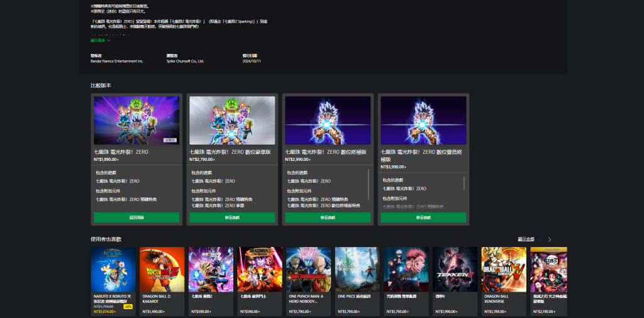Image resolution: width=644 pixels, height=318 pixels.
Task: Open the NT$3,990.00+ edition artwork thumbnail
Action: (423, 120)
